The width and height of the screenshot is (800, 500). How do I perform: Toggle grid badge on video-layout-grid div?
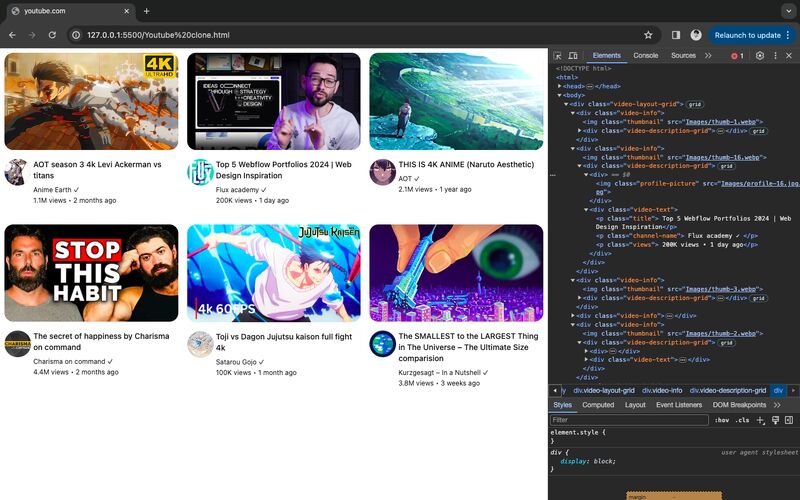click(694, 104)
